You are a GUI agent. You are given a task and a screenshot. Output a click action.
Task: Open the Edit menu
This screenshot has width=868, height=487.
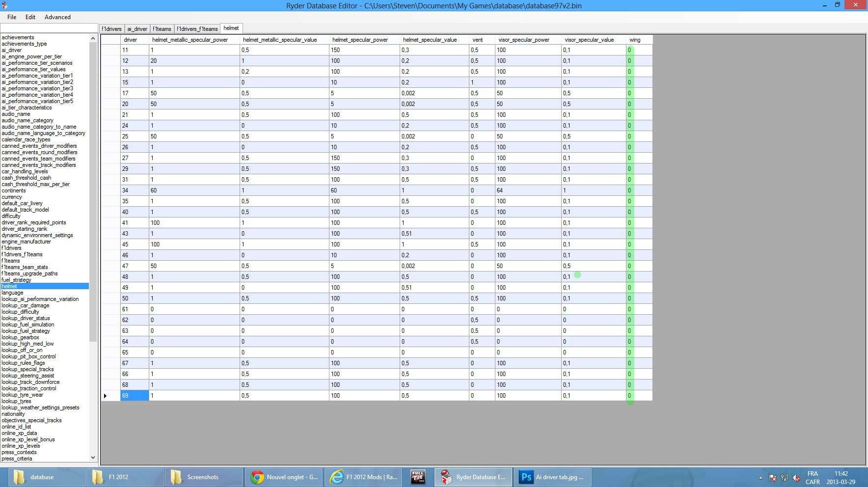click(30, 17)
